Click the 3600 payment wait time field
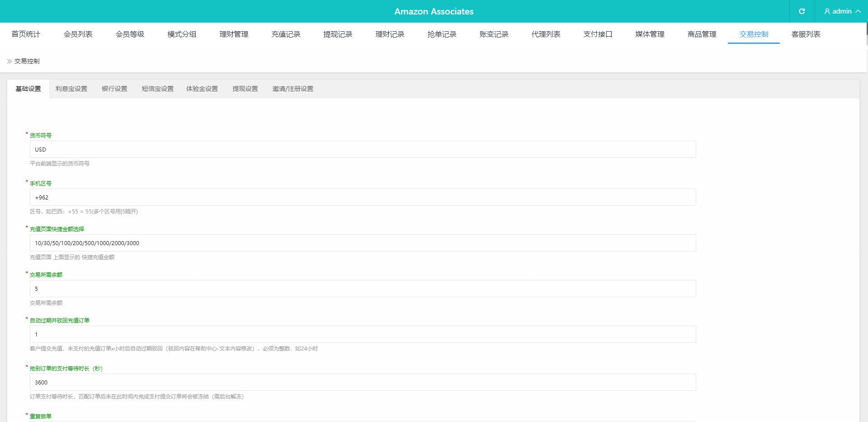This screenshot has width=868, height=422. pyautogui.click(x=363, y=382)
